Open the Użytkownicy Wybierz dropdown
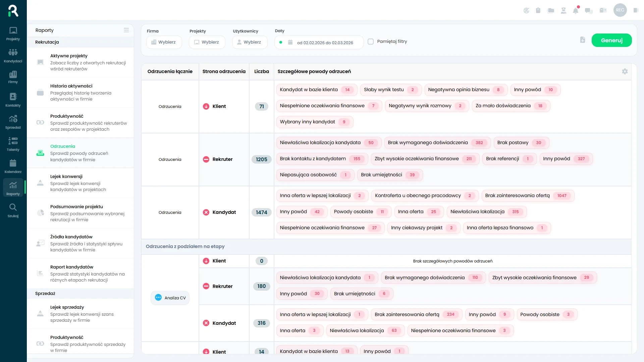 (x=250, y=42)
